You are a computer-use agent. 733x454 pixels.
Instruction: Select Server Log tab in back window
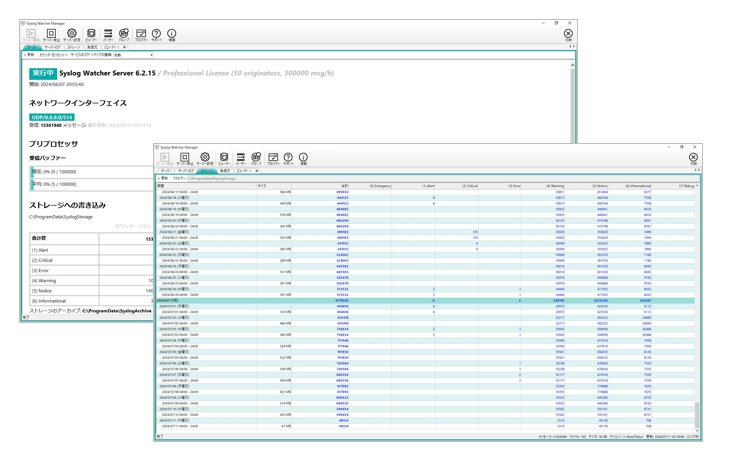[x=52, y=47]
